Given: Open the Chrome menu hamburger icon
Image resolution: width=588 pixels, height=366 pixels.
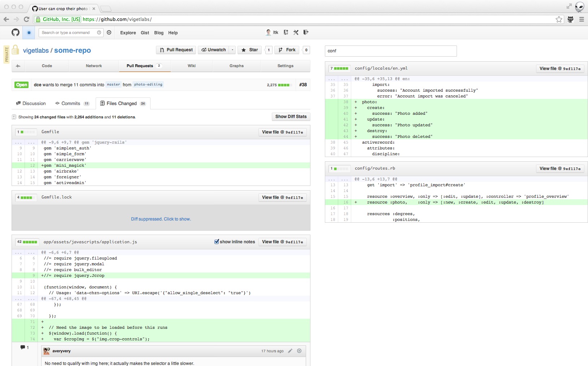Looking at the screenshot, I should 582,19.
